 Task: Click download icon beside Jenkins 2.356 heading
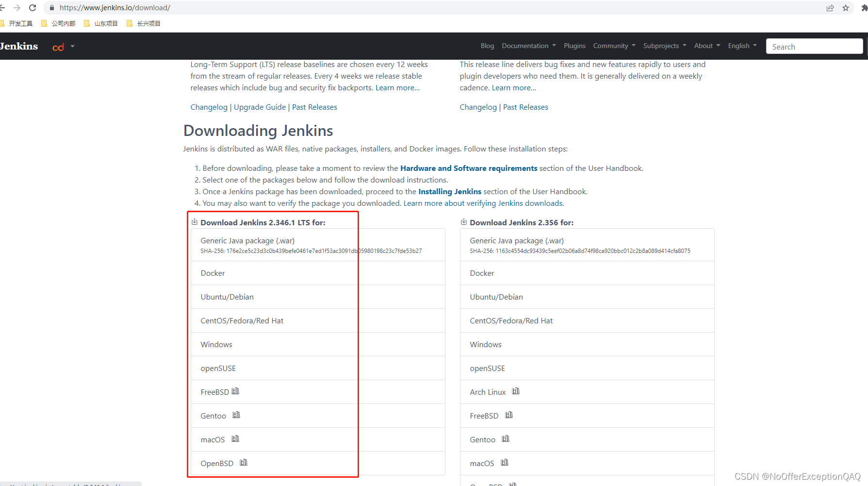[464, 222]
